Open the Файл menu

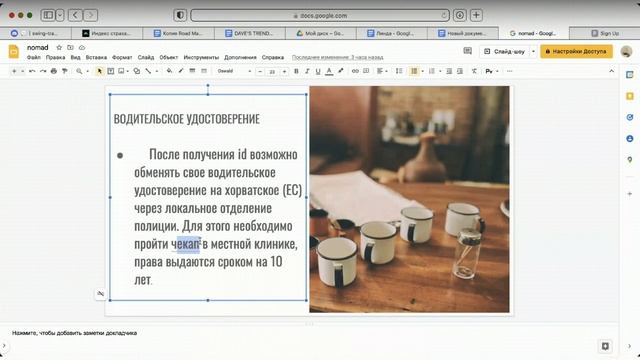click(x=34, y=58)
